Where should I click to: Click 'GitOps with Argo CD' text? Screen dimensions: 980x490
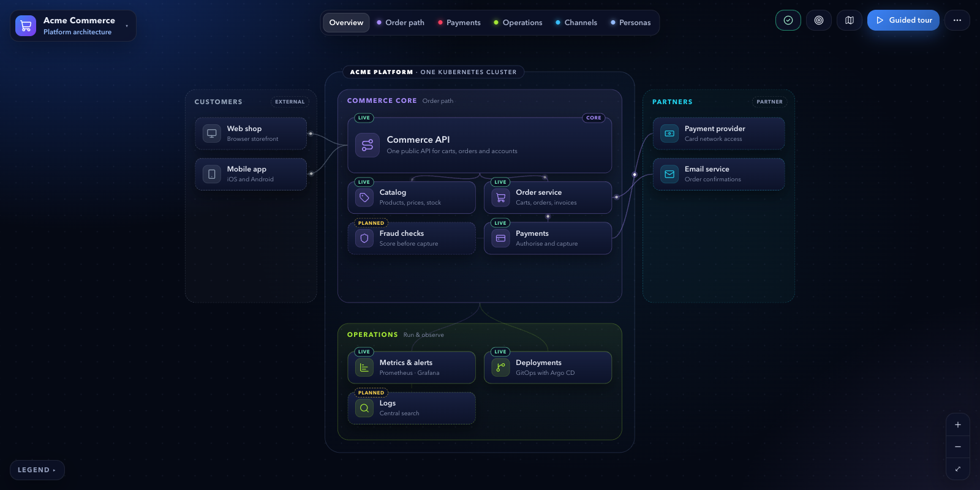click(545, 373)
